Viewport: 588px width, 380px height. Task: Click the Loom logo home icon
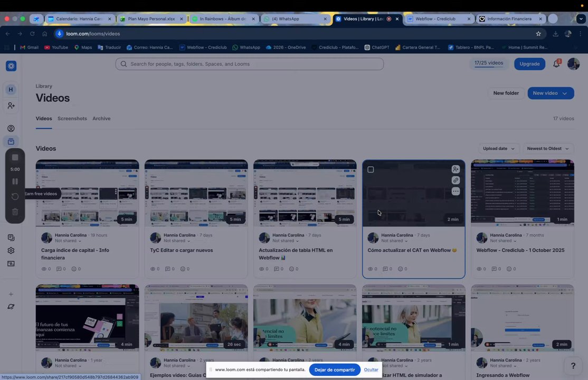11,66
